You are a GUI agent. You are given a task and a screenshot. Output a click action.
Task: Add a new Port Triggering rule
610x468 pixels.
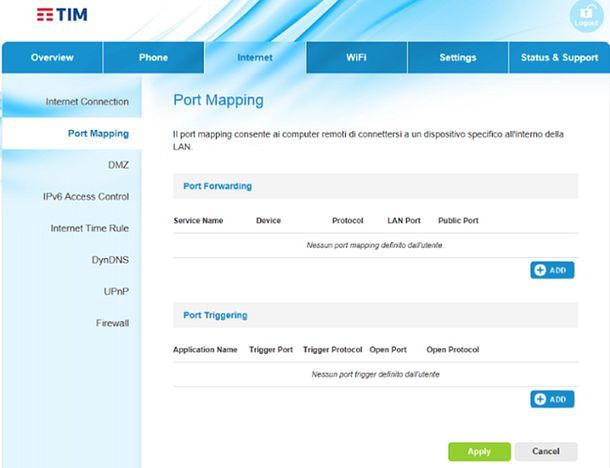click(552, 399)
